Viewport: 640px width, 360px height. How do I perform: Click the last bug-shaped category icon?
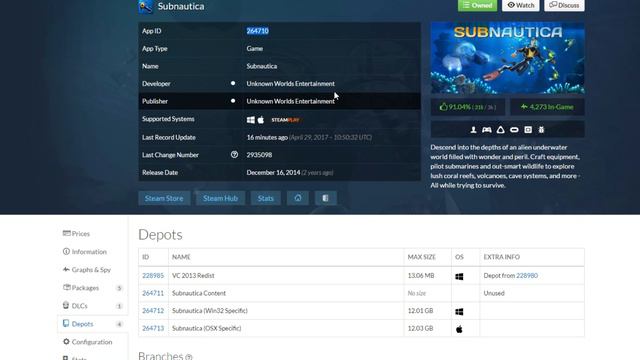tap(541, 130)
